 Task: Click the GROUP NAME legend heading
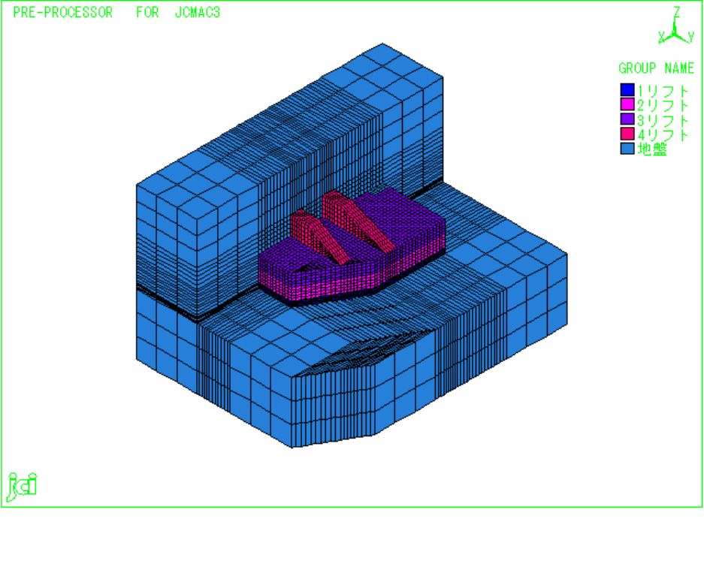point(656,68)
